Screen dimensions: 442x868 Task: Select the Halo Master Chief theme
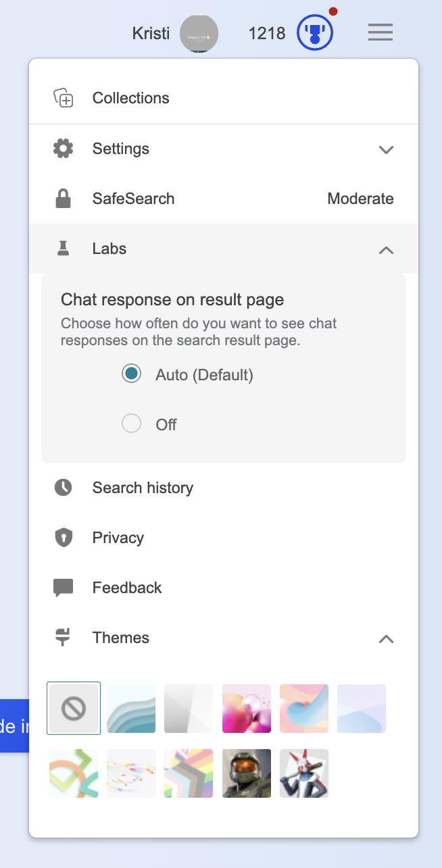(x=247, y=773)
